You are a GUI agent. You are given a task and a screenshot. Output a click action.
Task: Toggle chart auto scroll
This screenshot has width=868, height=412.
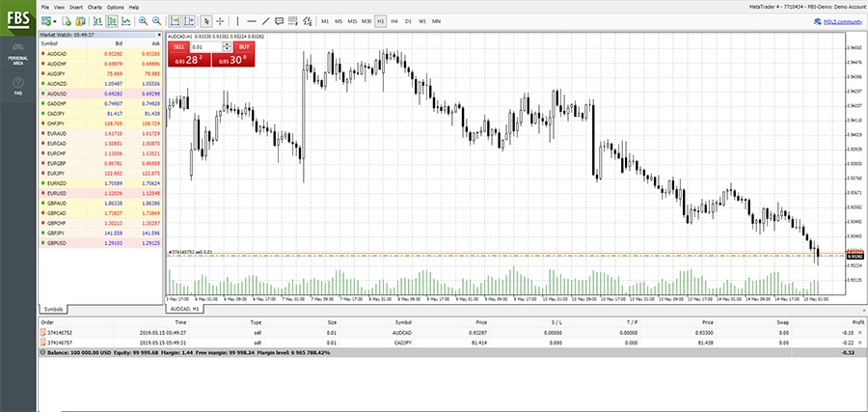175,20
